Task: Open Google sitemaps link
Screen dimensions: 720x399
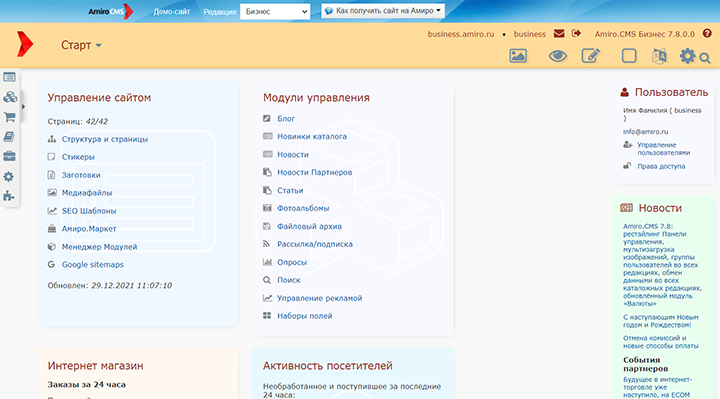Action: 93,264
